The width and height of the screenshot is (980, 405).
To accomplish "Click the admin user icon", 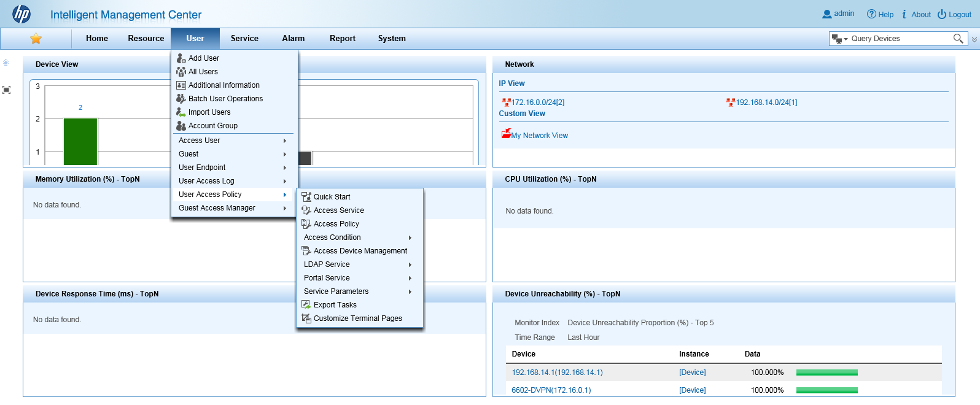I will [x=826, y=14].
